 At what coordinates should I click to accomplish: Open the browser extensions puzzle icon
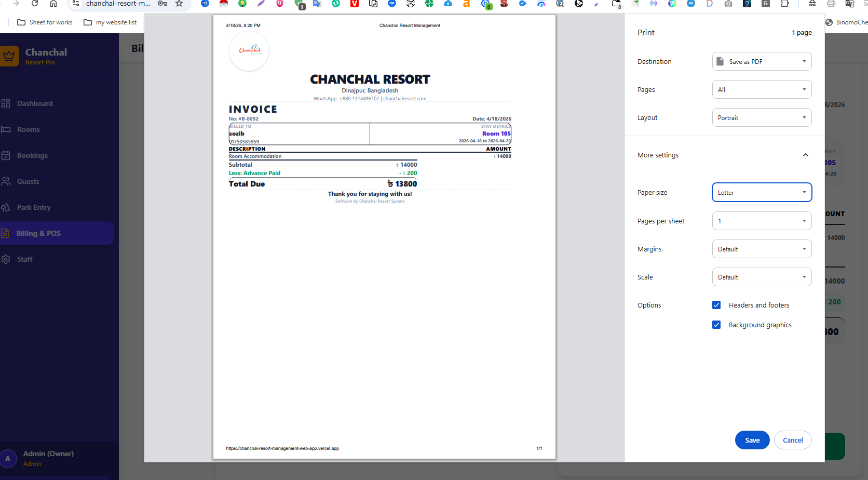tap(784, 4)
